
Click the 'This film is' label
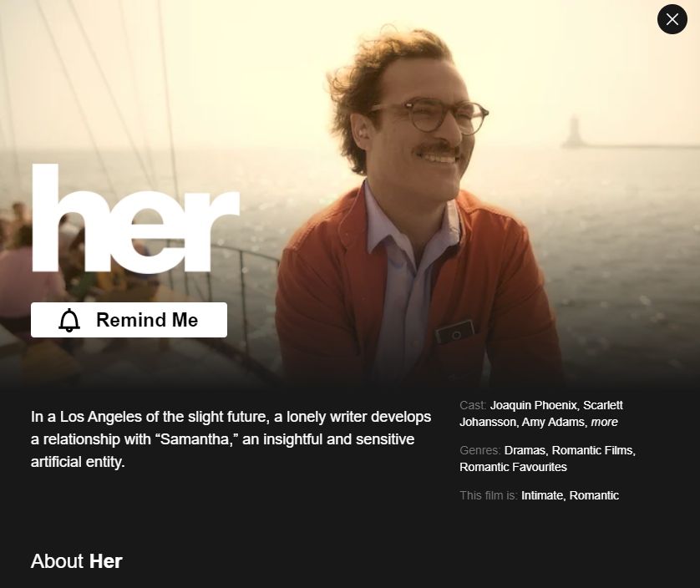pos(489,495)
